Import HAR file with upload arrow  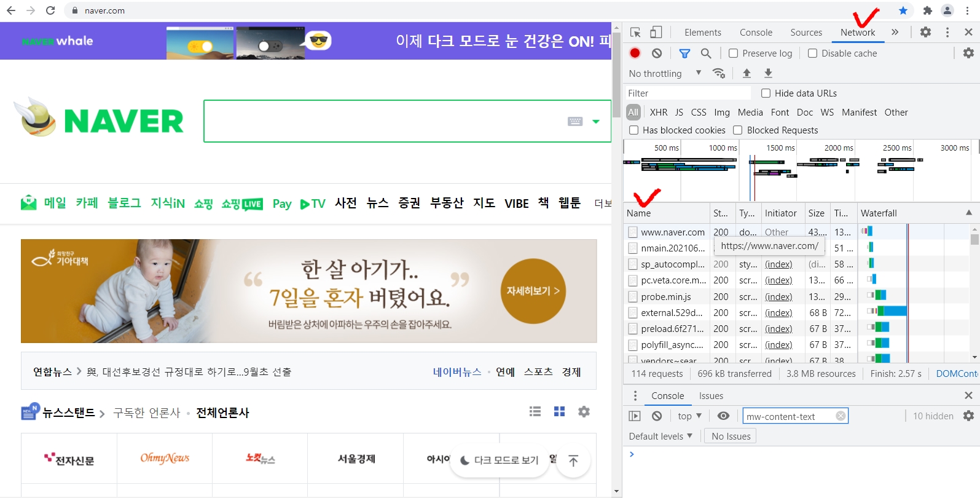[x=747, y=73]
